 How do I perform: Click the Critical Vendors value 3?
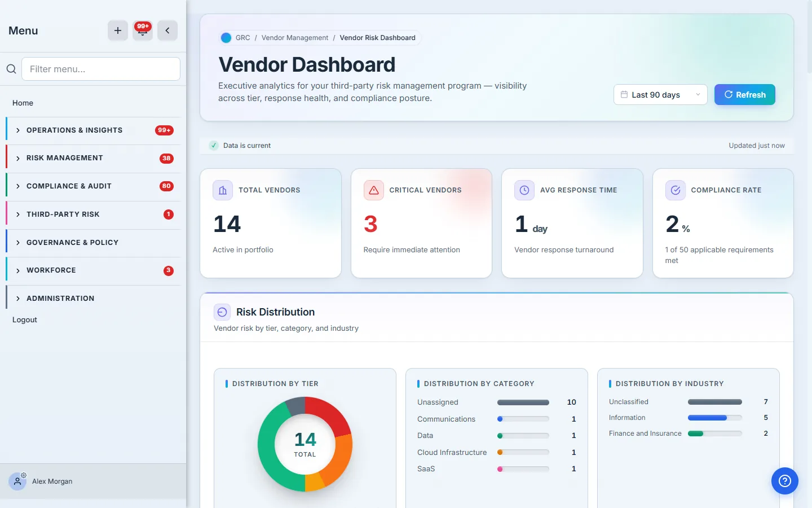370,224
